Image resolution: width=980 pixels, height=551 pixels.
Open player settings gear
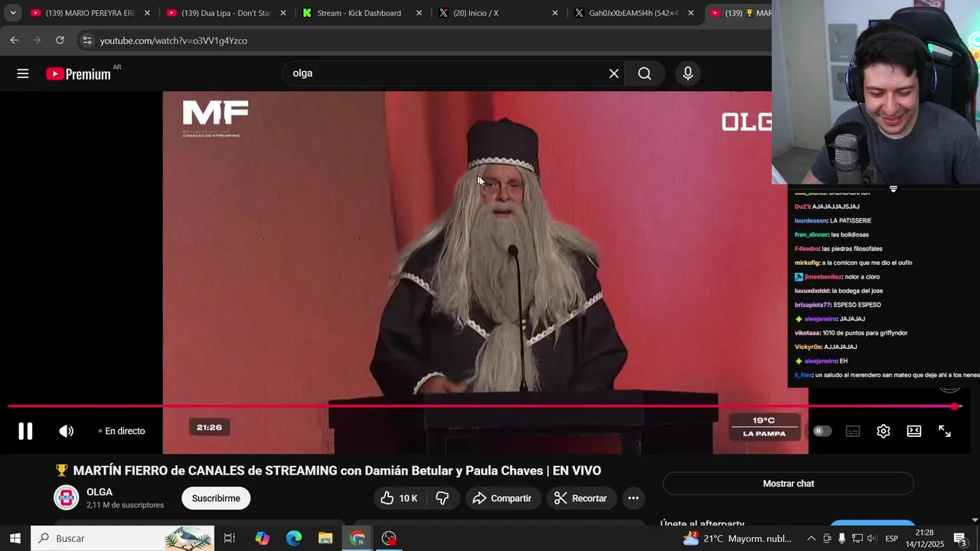tap(884, 431)
